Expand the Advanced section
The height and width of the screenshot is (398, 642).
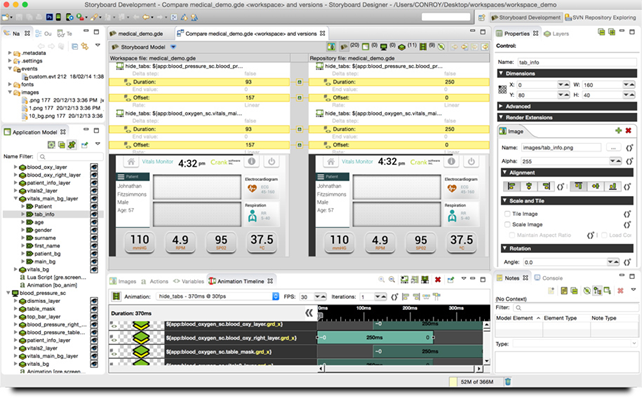(x=500, y=106)
